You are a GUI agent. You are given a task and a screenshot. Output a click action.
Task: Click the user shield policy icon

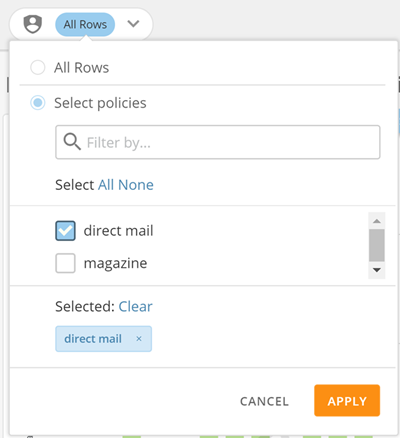click(33, 24)
